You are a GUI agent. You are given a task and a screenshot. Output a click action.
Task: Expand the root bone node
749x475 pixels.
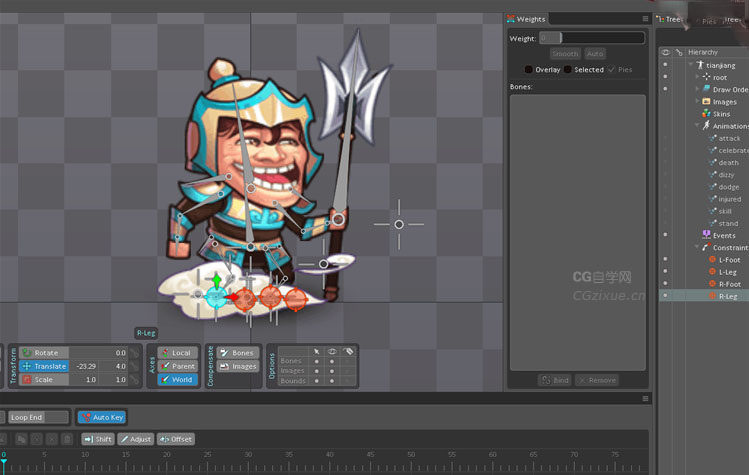[697, 77]
